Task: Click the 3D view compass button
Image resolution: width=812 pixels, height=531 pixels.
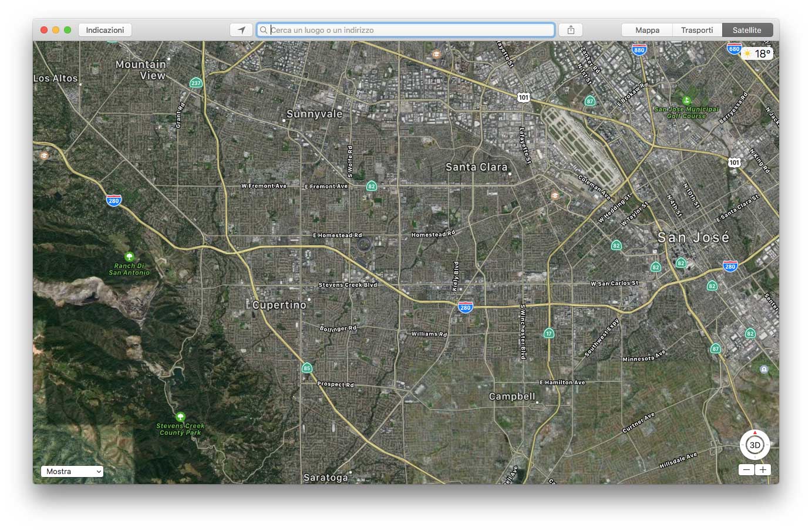Action: click(754, 445)
